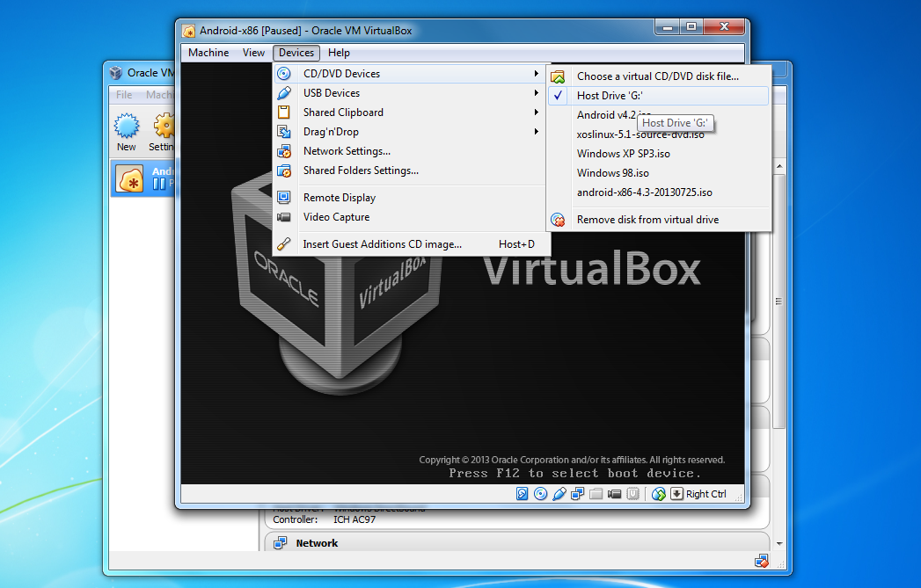
Task: Click the ICH AC97 controller value in Manager
Action: pyautogui.click(x=355, y=519)
